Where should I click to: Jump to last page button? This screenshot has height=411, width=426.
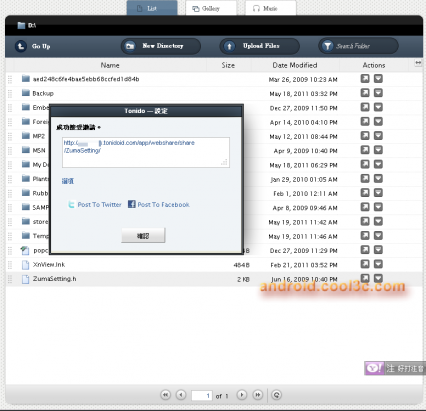coord(257,395)
